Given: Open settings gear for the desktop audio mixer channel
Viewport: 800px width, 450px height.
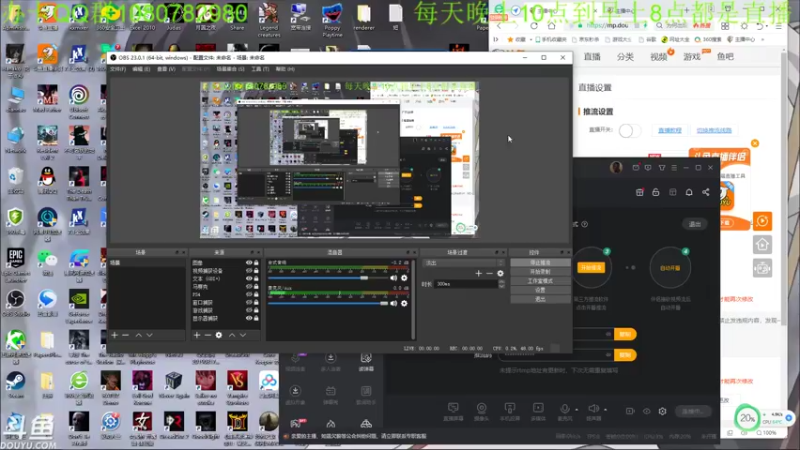Looking at the screenshot, I should pyautogui.click(x=404, y=278).
